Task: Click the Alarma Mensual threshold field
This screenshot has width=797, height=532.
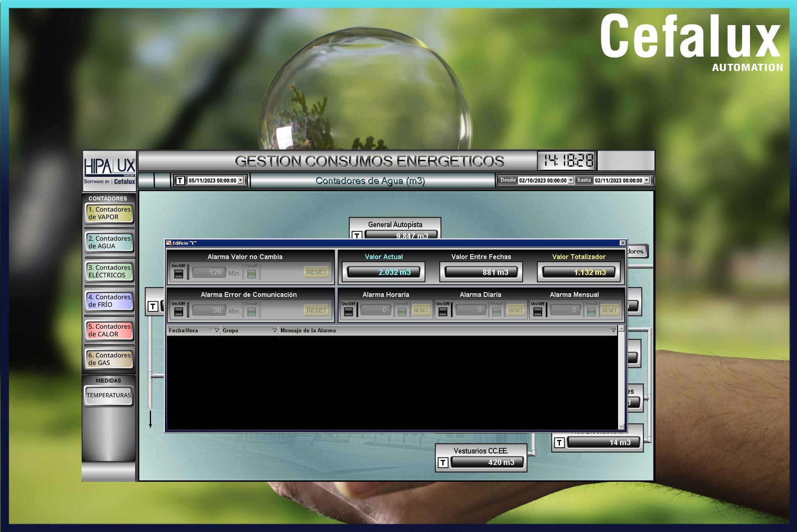Action: (x=565, y=310)
